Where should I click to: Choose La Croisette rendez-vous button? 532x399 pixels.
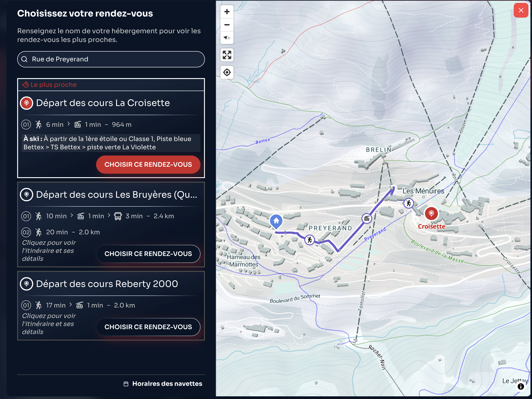[x=148, y=165]
